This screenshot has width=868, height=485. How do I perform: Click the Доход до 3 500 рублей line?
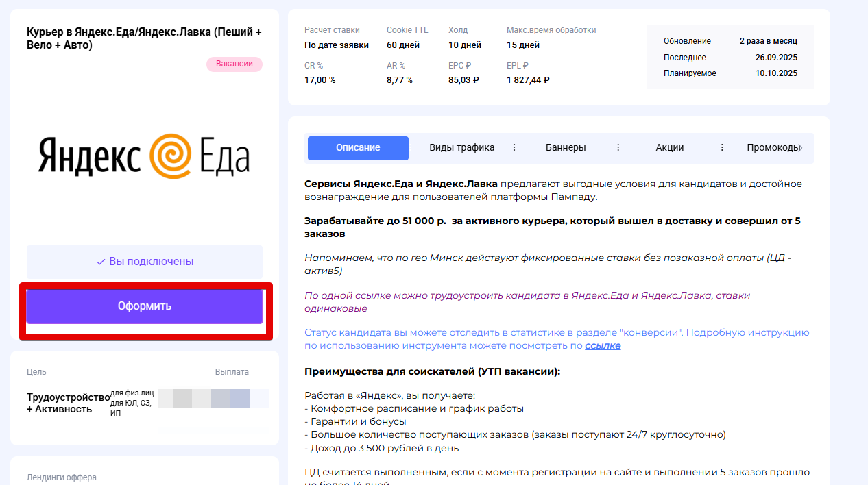point(382,448)
